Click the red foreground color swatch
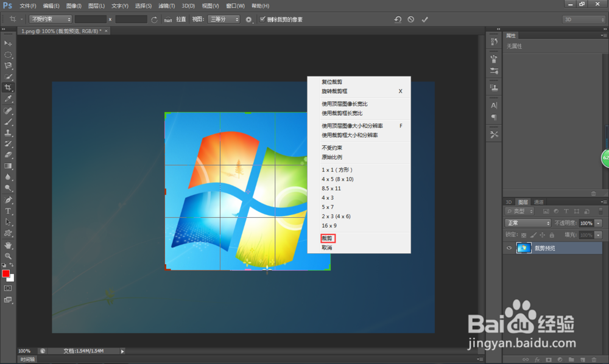The height and width of the screenshot is (364, 609). (5, 273)
